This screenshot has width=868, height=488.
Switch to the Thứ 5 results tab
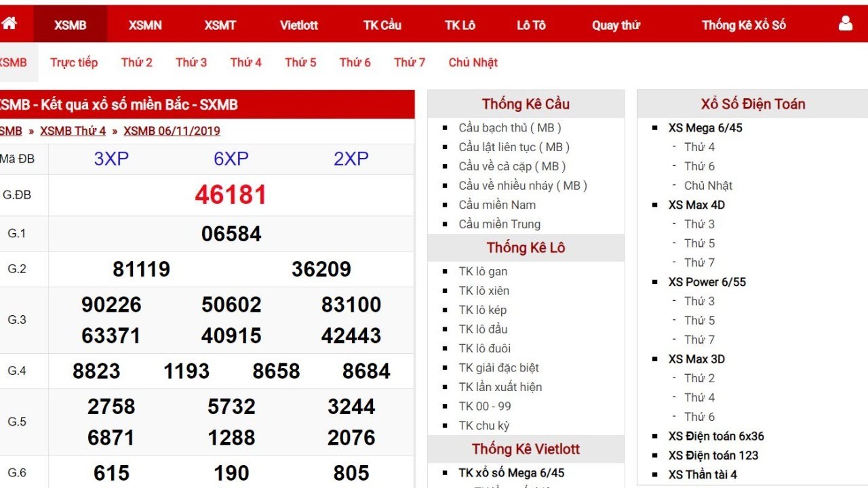pyautogui.click(x=300, y=62)
